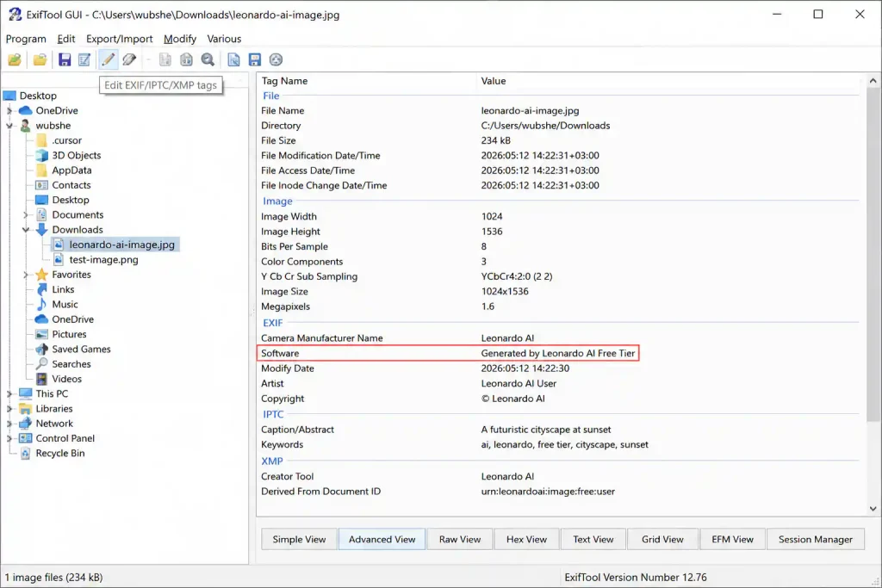The width and height of the screenshot is (882, 588).
Task: Expand the Favorites folder node
Action: click(x=25, y=275)
